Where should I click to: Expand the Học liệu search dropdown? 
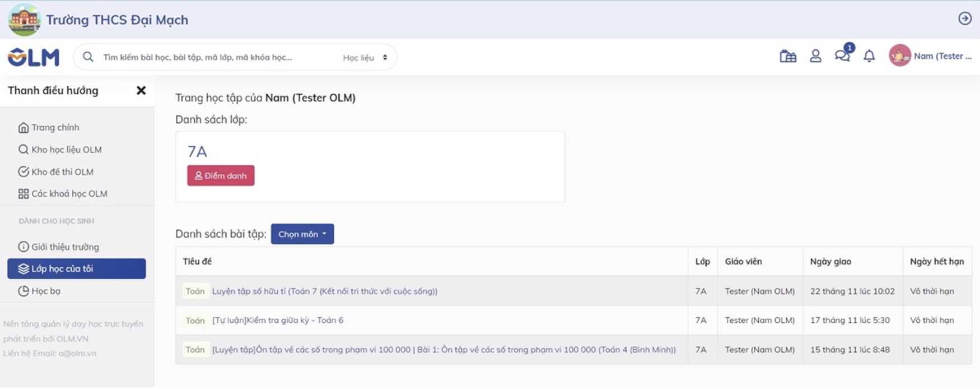click(365, 58)
